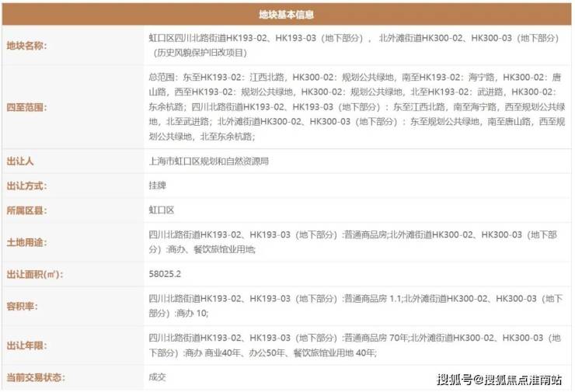This screenshot has width=575, height=392.
Task: Select the '地块名称:' row label
Action: pyautogui.click(x=26, y=46)
